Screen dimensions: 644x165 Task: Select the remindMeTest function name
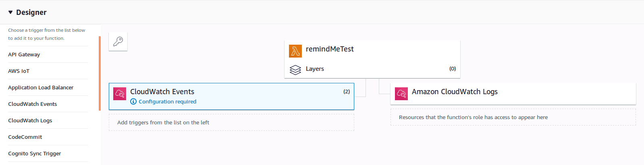(330, 49)
